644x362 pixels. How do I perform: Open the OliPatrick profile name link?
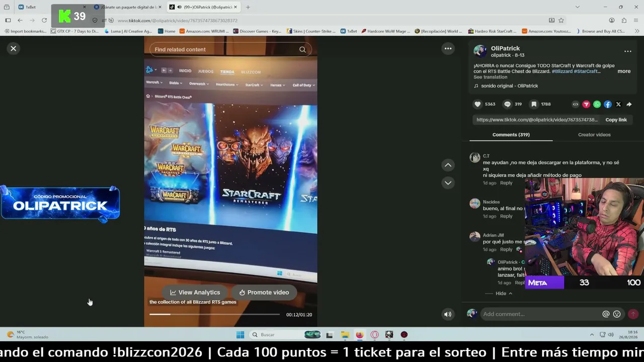click(505, 48)
